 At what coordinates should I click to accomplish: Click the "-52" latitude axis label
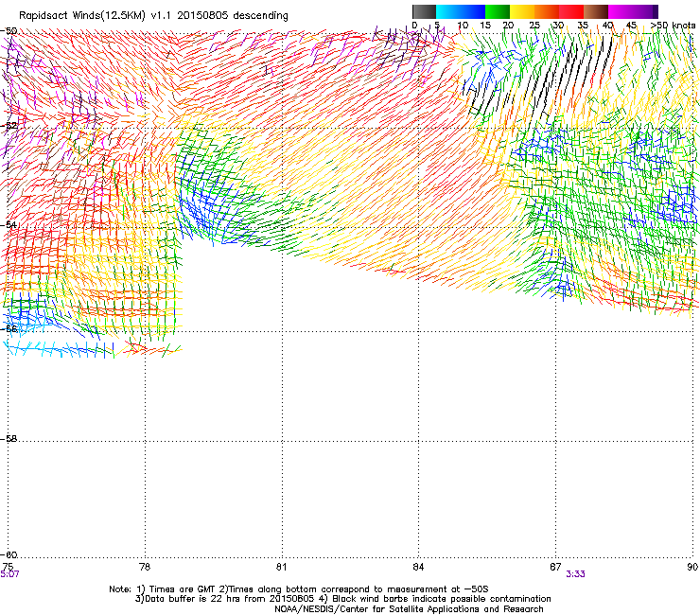(x=9, y=126)
